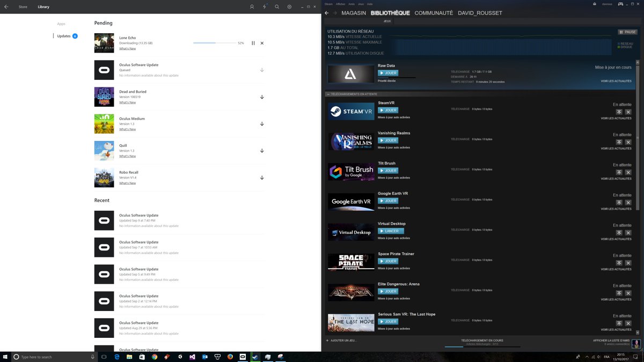This screenshot has height=362, width=644.
Task: Click JOUER for Serious Sam VR
Action: pyautogui.click(x=388, y=322)
